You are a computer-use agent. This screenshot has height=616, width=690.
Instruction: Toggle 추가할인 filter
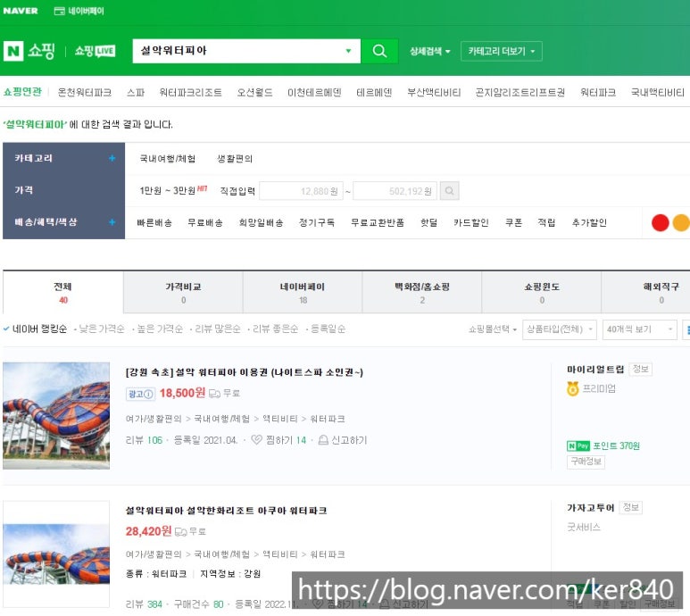pyautogui.click(x=589, y=222)
